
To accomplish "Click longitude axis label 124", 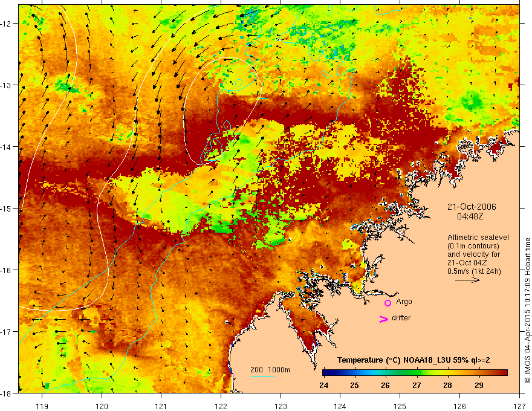I will pyautogui.click(x=340, y=407).
